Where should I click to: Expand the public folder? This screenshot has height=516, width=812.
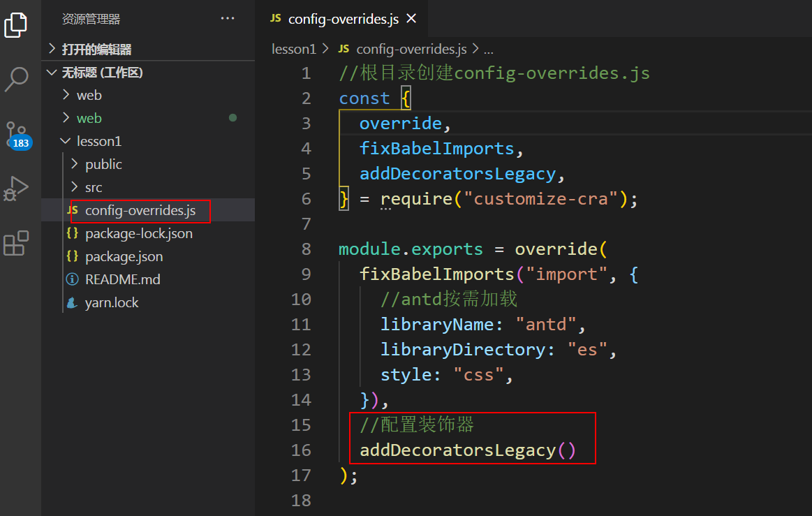tap(103, 164)
